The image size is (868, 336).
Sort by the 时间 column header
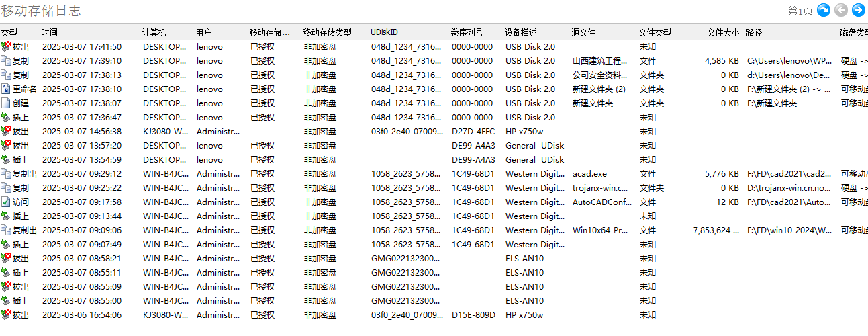(x=49, y=32)
